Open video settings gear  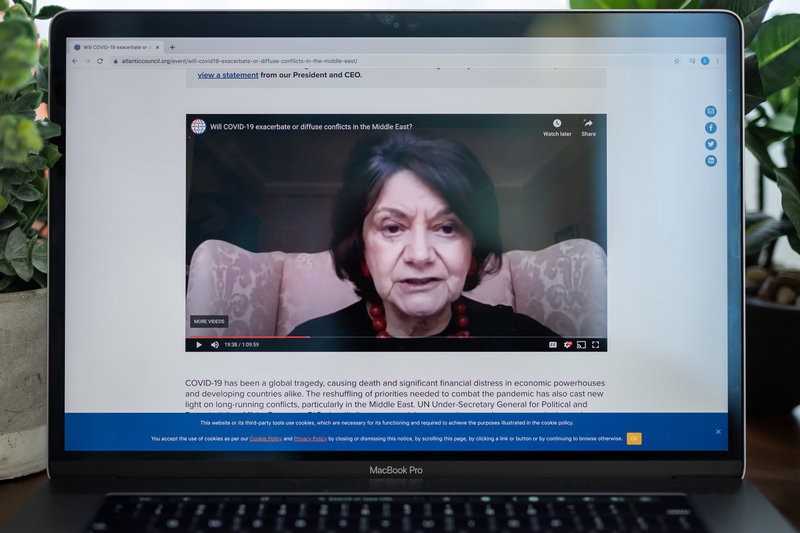tap(567, 345)
